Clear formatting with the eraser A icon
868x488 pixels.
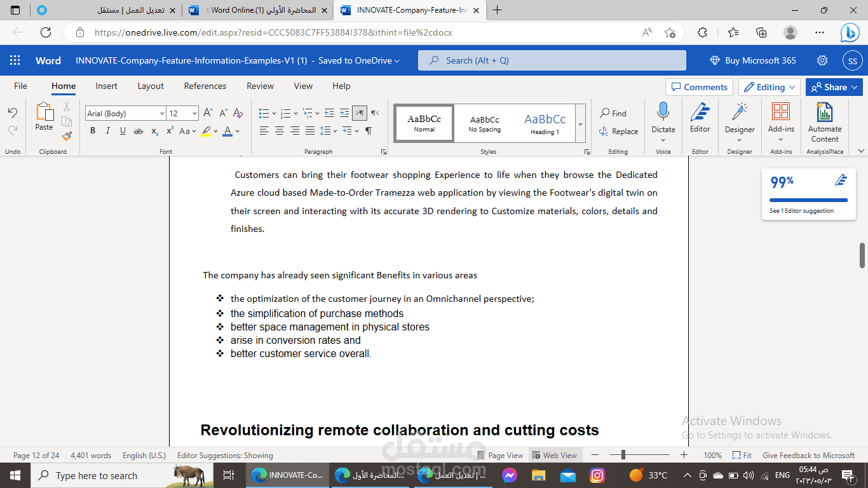238,113
